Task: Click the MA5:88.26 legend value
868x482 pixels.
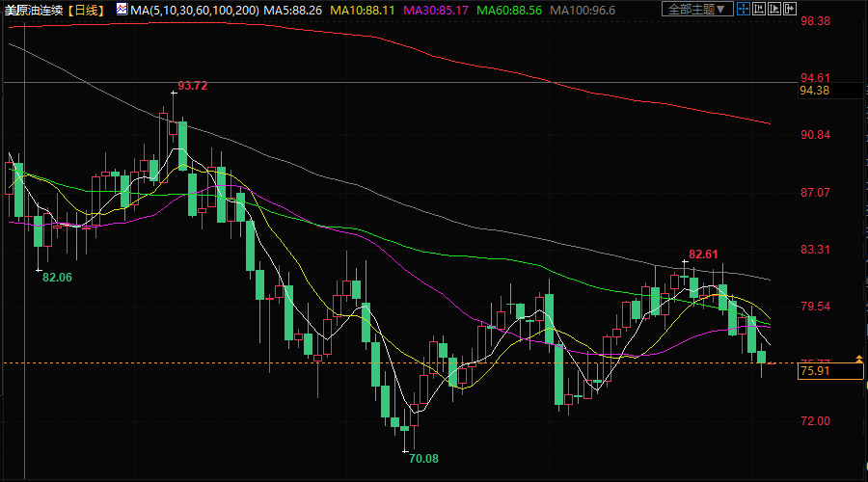Action: [x=294, y=10]
